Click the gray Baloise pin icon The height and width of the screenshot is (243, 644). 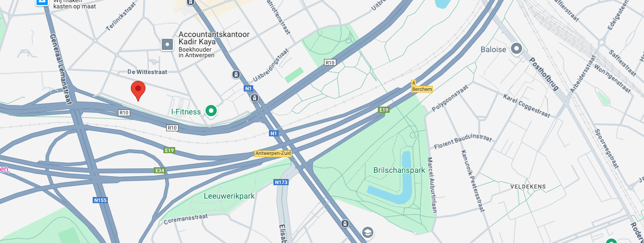point(516,49)
